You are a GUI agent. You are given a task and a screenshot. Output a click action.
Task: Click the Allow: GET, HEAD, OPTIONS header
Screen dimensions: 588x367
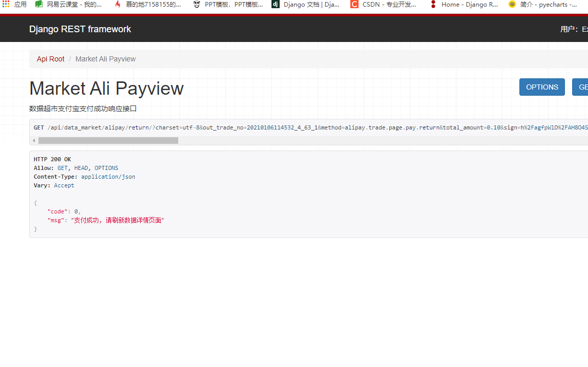coord(76,168)
